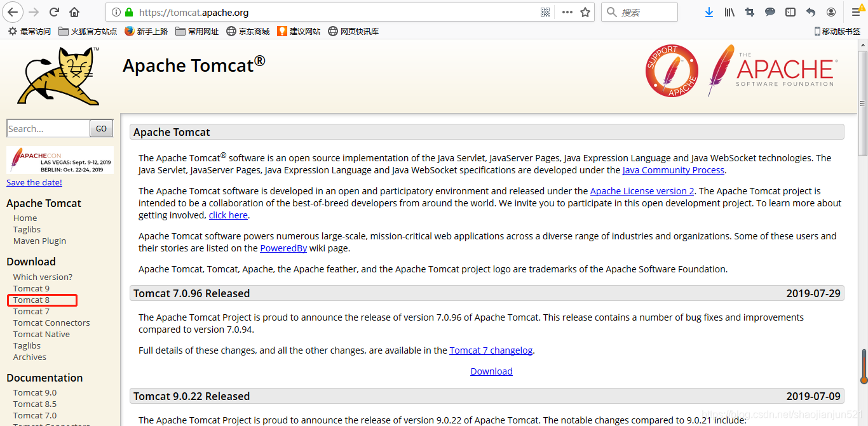Viewport: 868px width, 426px height.
Task: Follow the Java Community Process link
Action: click(674, 170)
